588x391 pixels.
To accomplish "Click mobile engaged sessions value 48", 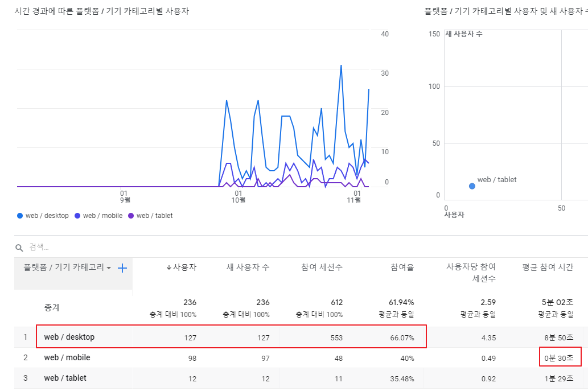I will coord(339,359).
